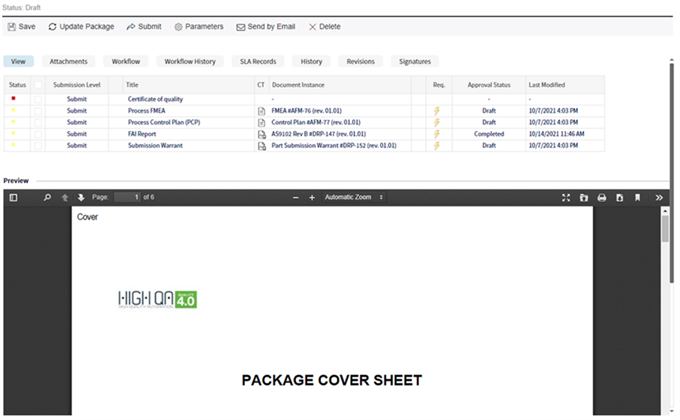Click the Save icon button

pyautogui.click(x=20, y=26)
